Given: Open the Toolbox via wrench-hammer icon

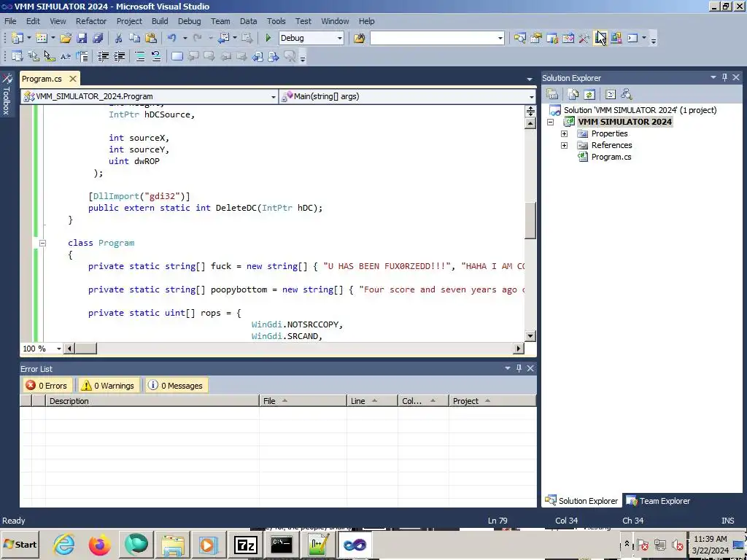Looking at the screenshot, I should pos(584,38).
